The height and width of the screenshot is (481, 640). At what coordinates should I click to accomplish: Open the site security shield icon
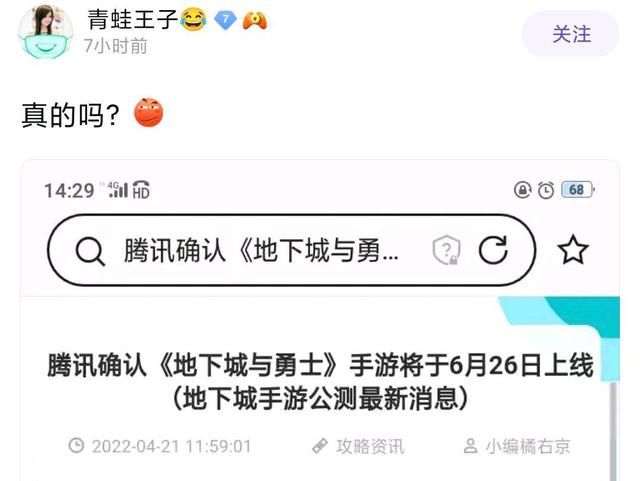[x=446, y=250]
